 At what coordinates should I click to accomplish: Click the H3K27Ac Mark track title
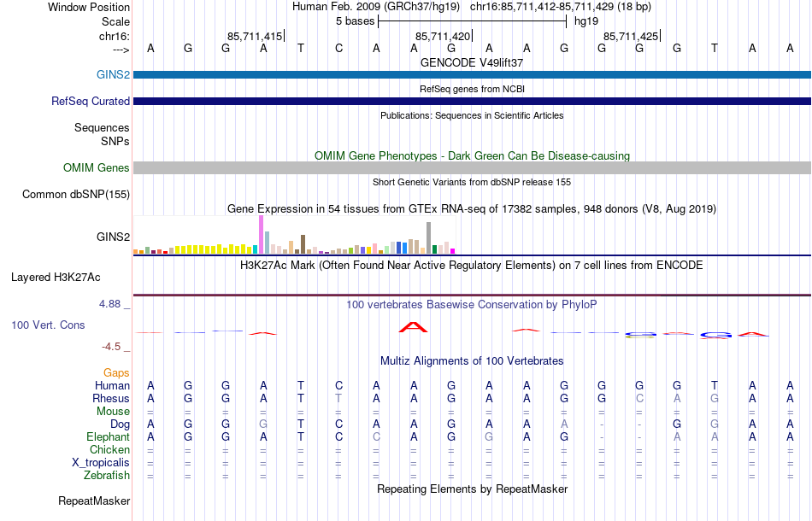coord(472,266)
